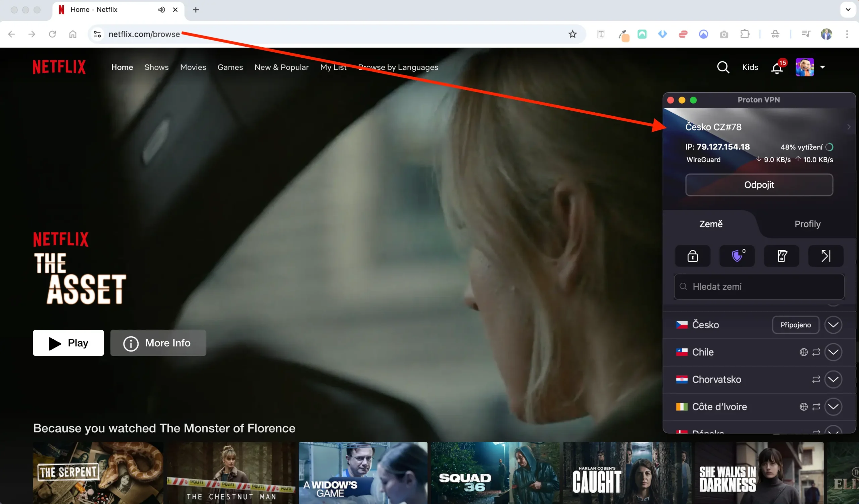Click inside the Hledat zemi search field
Image resolution: width=859 pixels, height=504 pixels.
[x=759, y=287]
